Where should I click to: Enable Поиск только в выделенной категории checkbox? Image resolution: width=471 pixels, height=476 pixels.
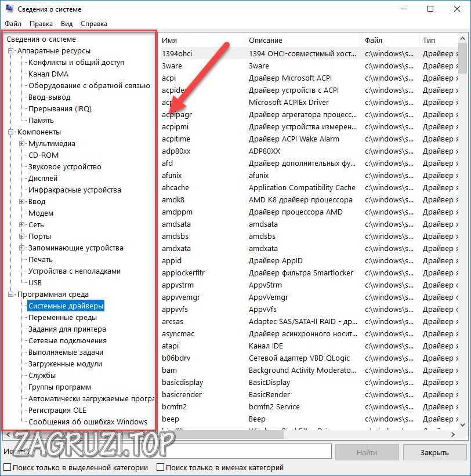pyautogui.click(x=7, y=467)
